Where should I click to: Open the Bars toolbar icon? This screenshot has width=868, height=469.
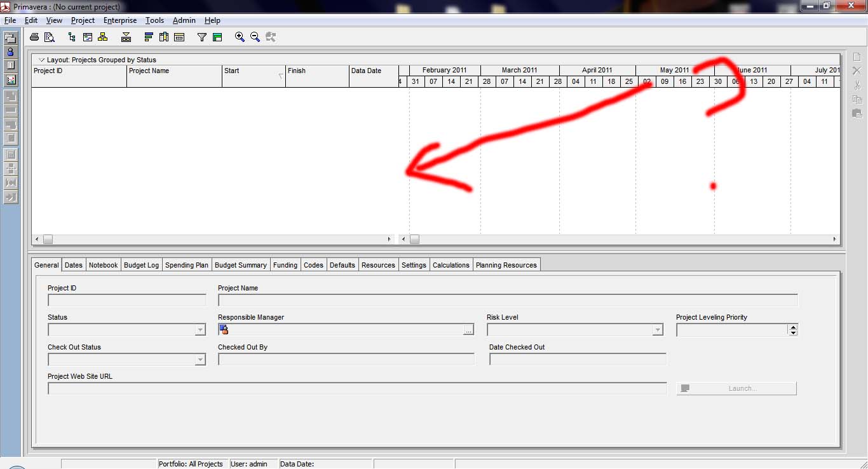pos(149,37)
